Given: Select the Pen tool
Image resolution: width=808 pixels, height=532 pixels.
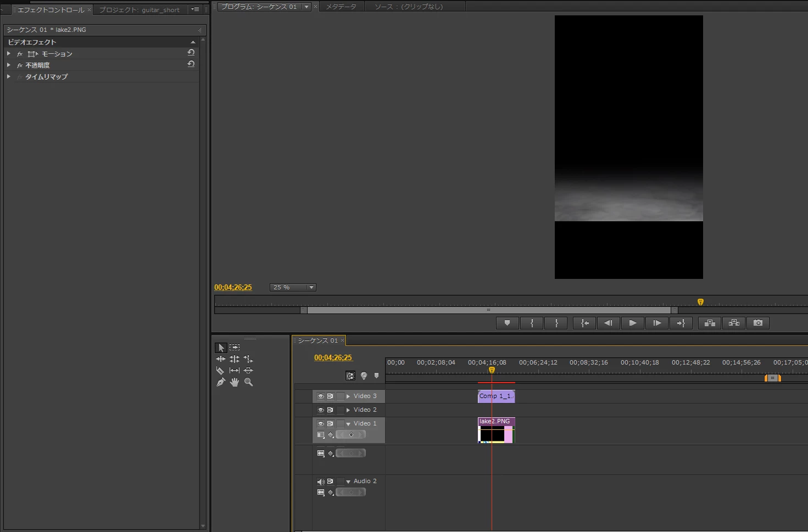Looking at the screenshot, I should 221,382.
